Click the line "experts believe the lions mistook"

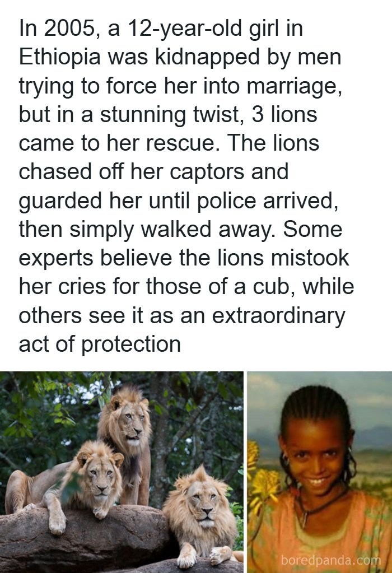point(184,258)
